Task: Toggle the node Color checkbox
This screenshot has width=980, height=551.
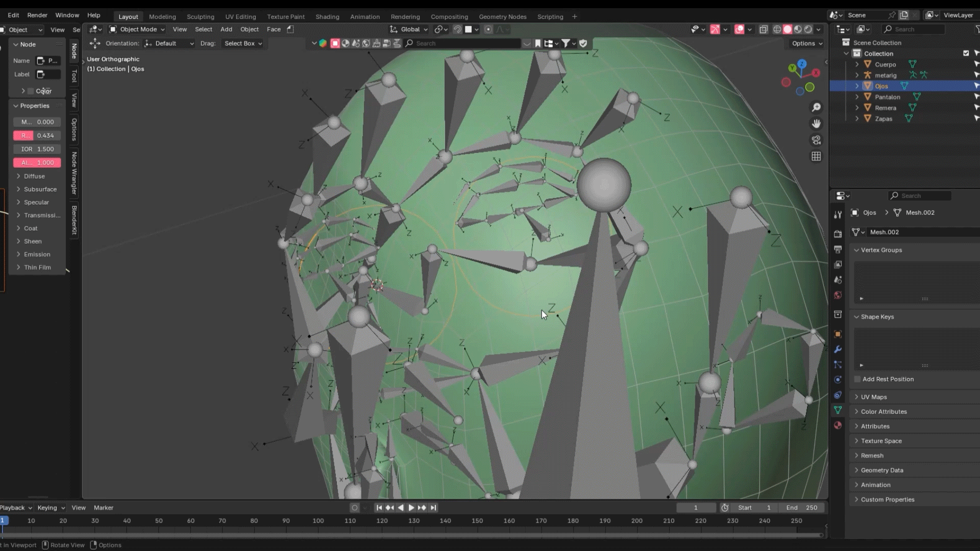Action: click(31, 91)
